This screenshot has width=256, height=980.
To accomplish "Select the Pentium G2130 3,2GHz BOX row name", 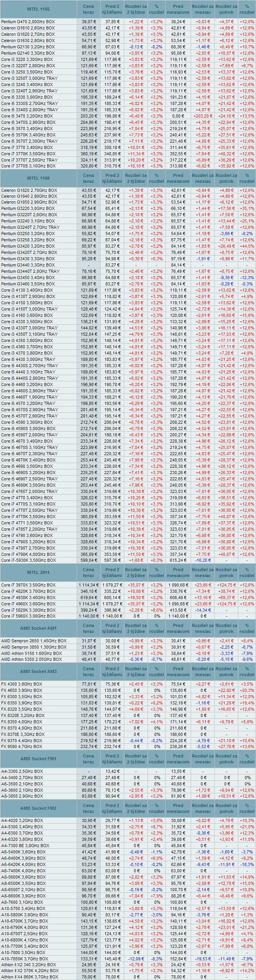I will [28, 47].
